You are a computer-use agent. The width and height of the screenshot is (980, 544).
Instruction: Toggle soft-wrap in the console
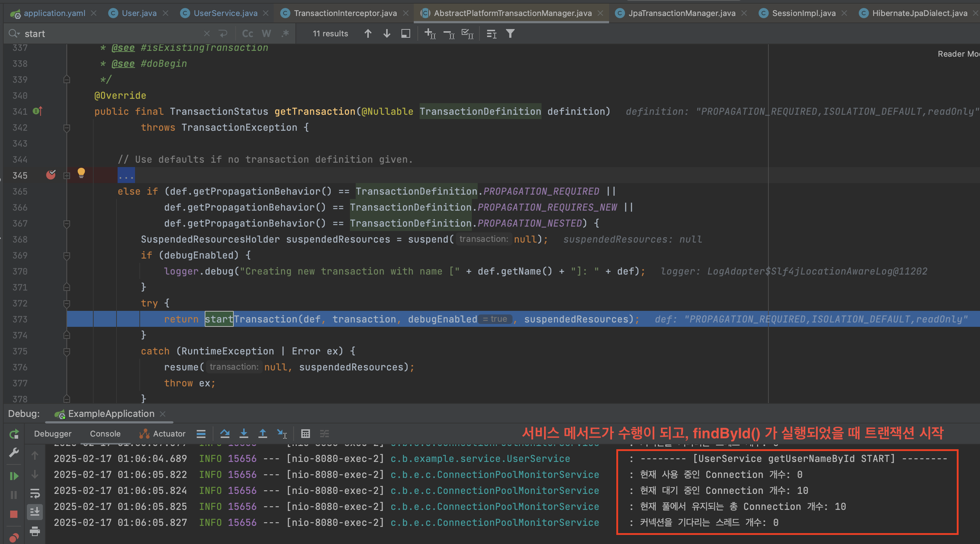click(x=34, y=494)
